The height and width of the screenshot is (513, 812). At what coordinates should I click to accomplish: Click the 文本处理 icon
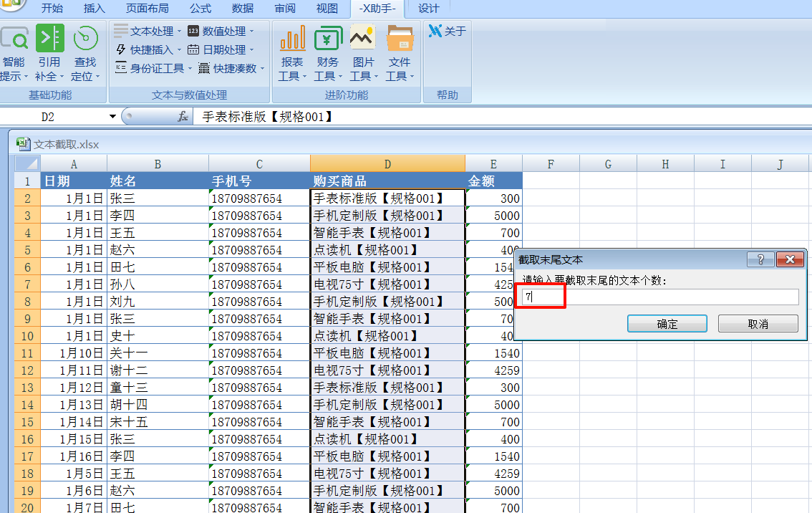click(x=121, y=31)
